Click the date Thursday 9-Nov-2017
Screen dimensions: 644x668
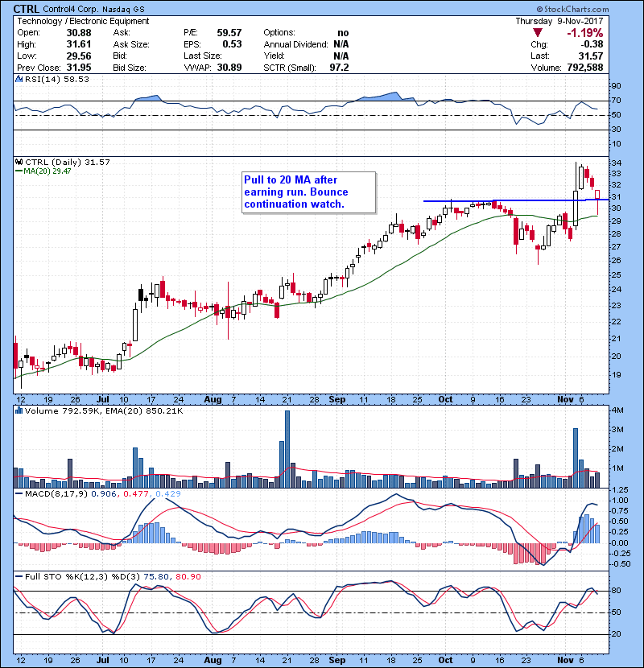(x=559, y=21)
